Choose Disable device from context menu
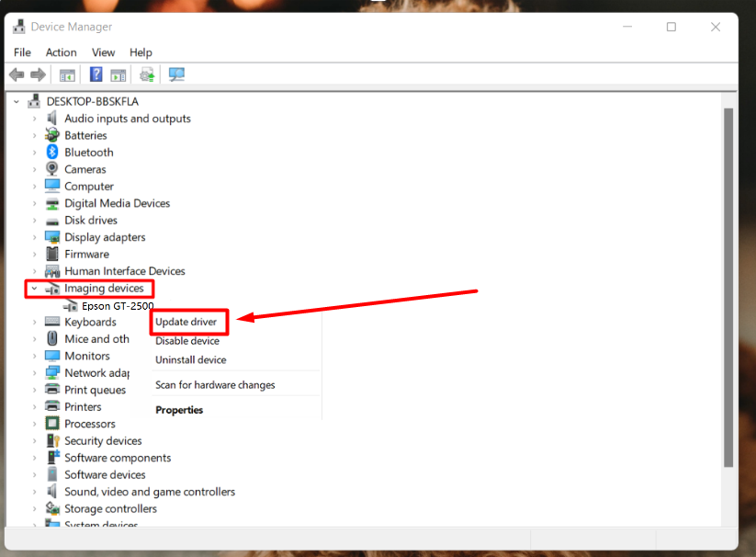Image resolution: width=756 pixels, height=557 pixels. pyautogui.click(x=187, y=341)
